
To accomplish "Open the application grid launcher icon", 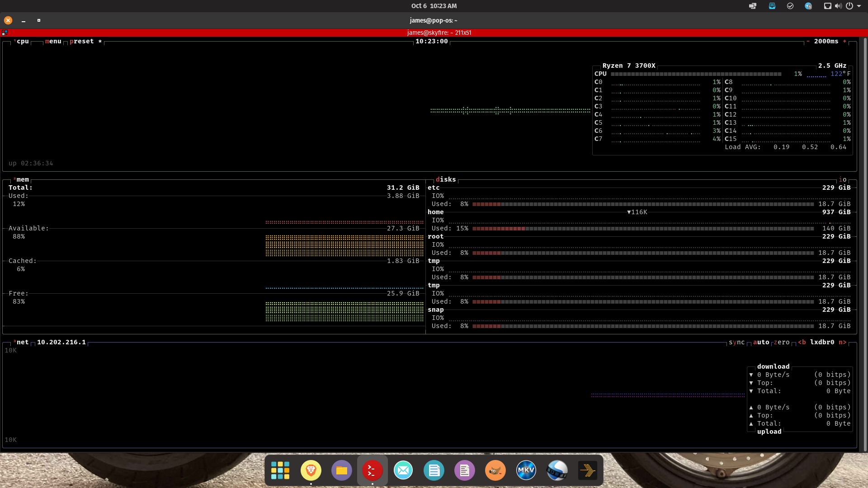I will 280,470.
